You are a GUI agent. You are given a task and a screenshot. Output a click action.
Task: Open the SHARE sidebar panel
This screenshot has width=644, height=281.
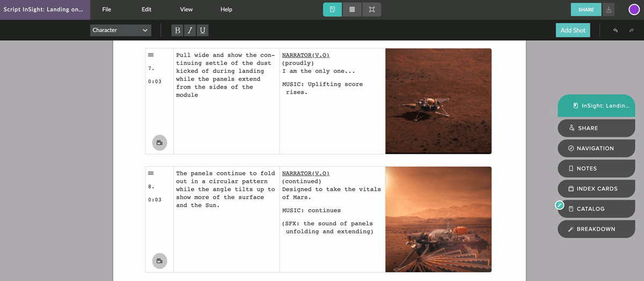point(596,128)
